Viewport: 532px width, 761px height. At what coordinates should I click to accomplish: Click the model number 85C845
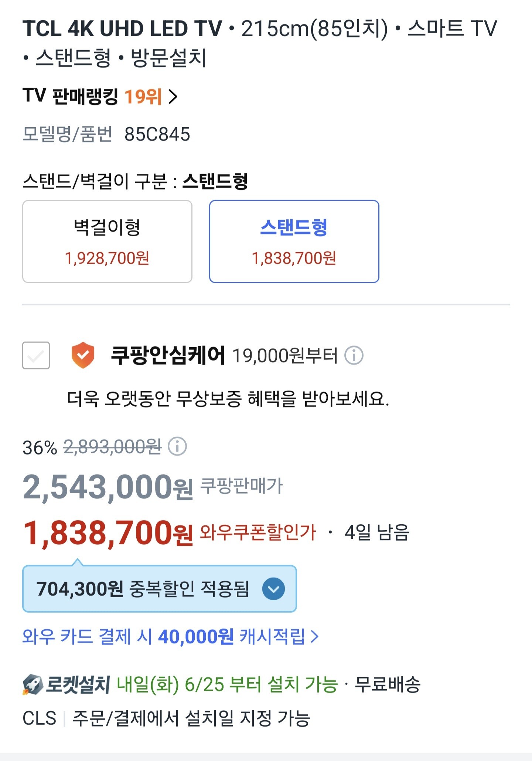pyautogui.click(x=157, y=134)
